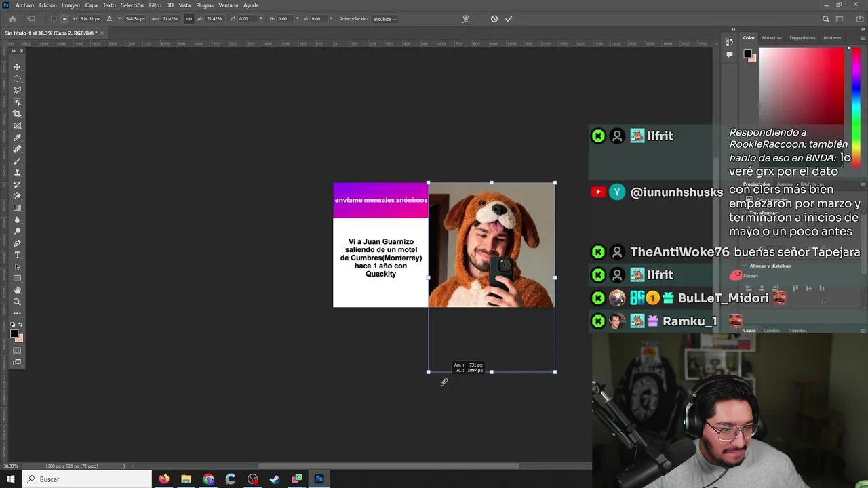Image resolution: width=868 pixels, height=488 pixels.
Task: Open the Imagen menu
Action: pyautogui.click(x=71, y=5)
